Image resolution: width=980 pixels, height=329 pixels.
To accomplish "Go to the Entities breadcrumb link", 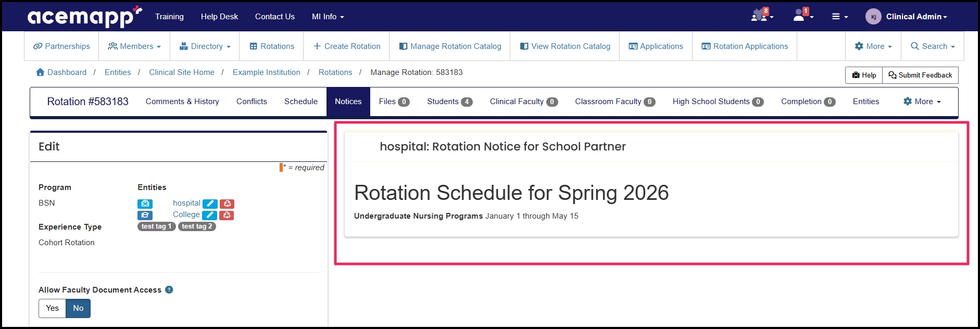I will [118, 72].
